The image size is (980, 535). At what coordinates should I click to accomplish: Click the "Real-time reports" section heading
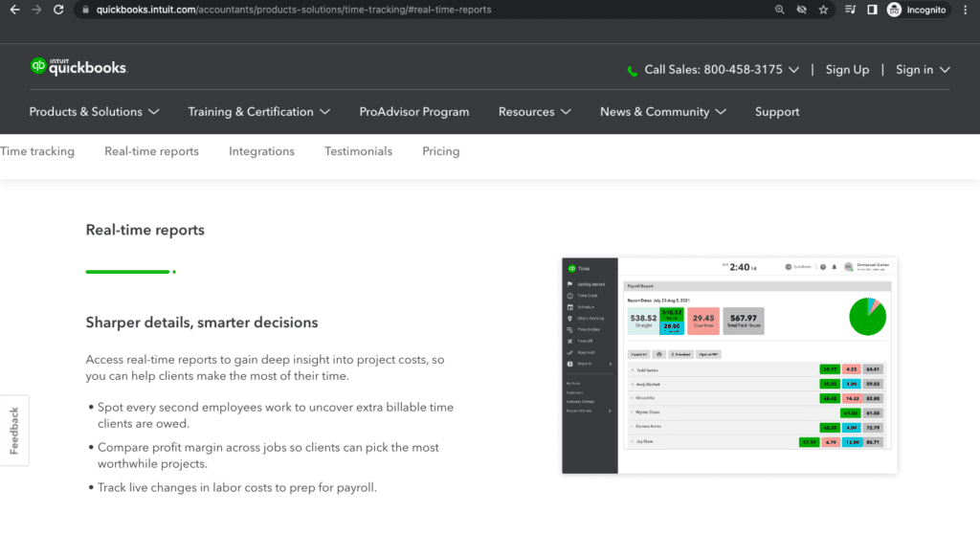tap(145, 230)
